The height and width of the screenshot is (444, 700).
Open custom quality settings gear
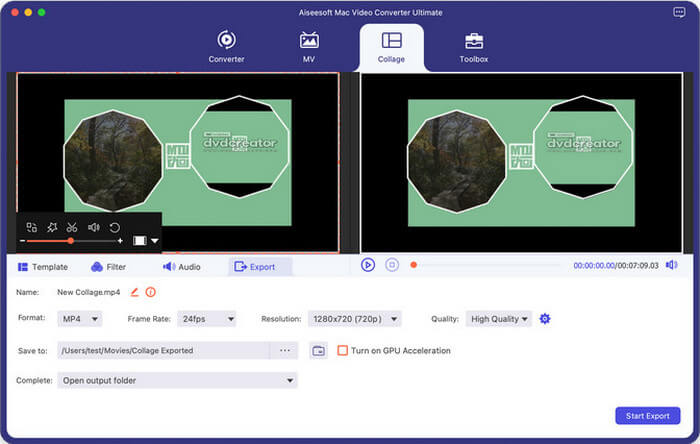pyautogui.click(x=545, y=319)
